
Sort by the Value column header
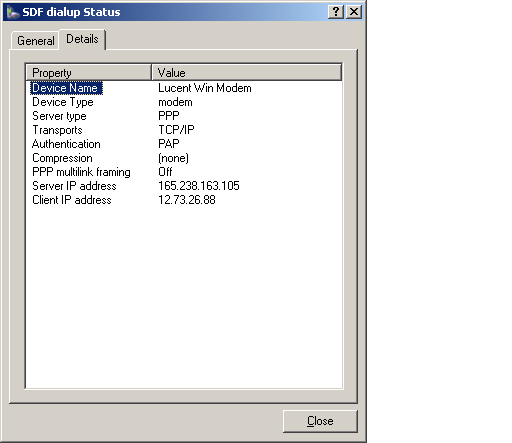coord(247,73)
